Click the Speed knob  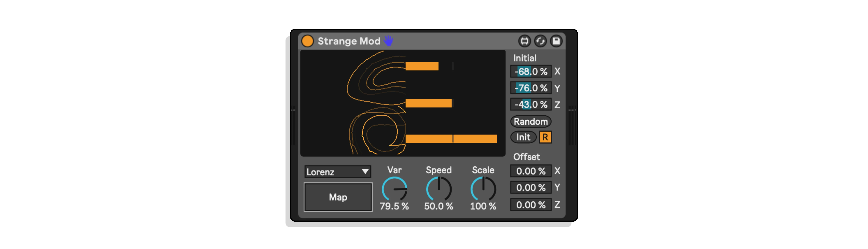[x=439, y=189]
